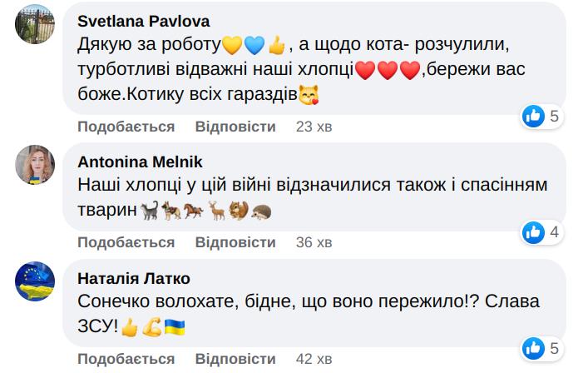Image resolution: width=588 pixels, height=373 pixels.
Task: Reply to Svetlana Pavlova's comment via Відповісти
Action: pos(235,127)
